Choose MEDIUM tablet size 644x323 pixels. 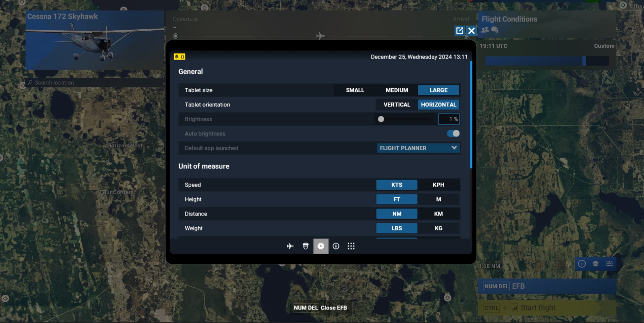click(x=397, y=90)
